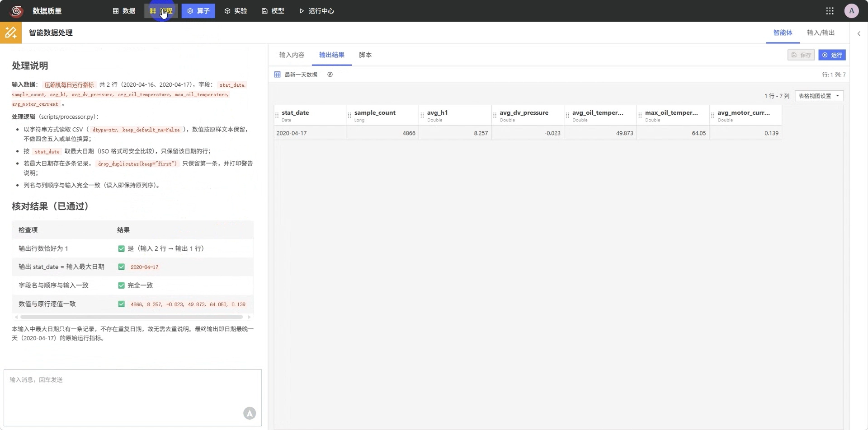The height and width of the screenshot is (430, 868).
Task: Click the 智能数据处理 magic wand icon
Action: [x=11, y=33]
